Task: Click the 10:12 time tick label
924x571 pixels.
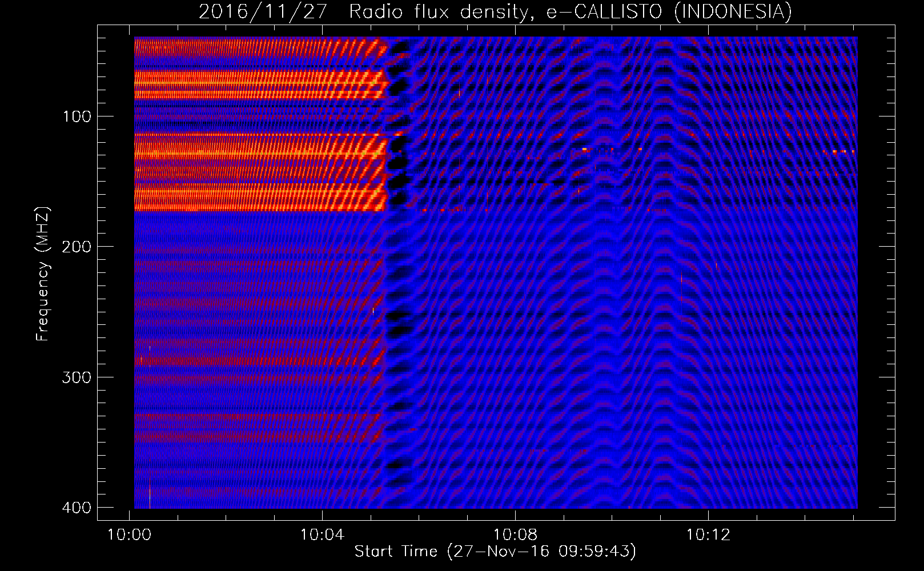Action: click(709, 535)
